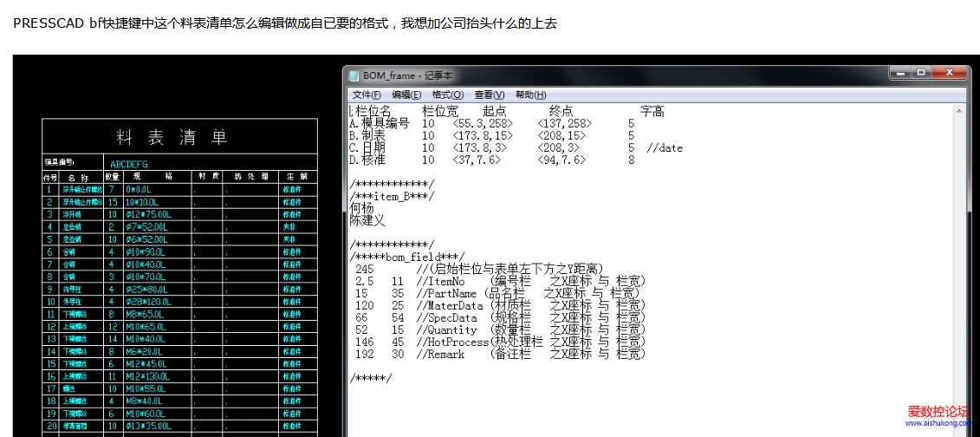Click the '0*0.0L' spec in row 1
This screenshot has width=980, height=437.
pyautogui.click(x=139, y=189)
